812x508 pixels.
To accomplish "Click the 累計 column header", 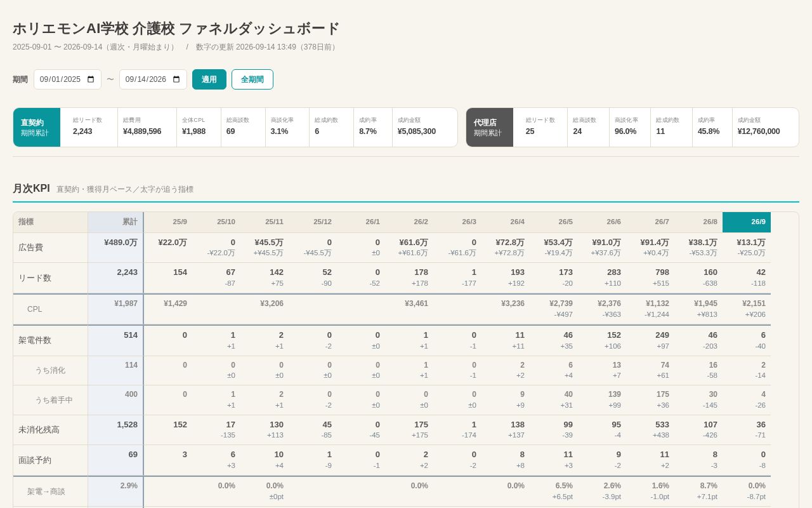I will [x=115, y=222].
